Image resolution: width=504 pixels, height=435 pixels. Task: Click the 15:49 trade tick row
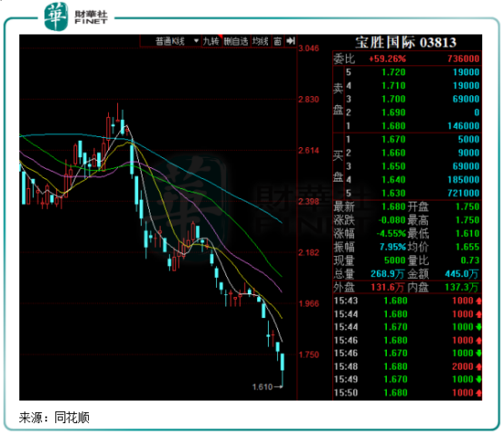coord(408,380)
